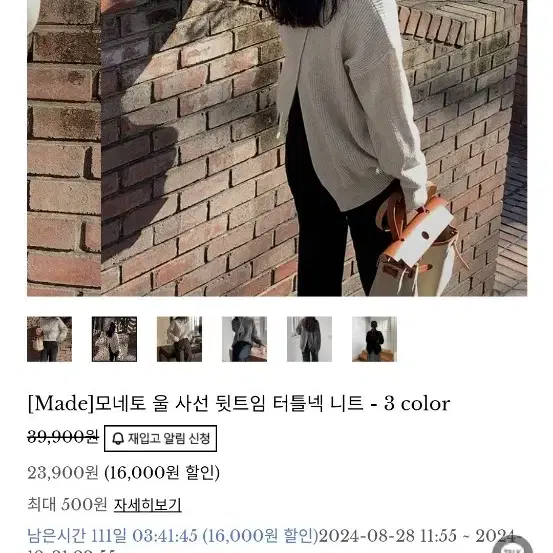553x553 pixels.
Task: Show the fourth thumbnail with gray knit and jeans
Action: tap(244, 339)
